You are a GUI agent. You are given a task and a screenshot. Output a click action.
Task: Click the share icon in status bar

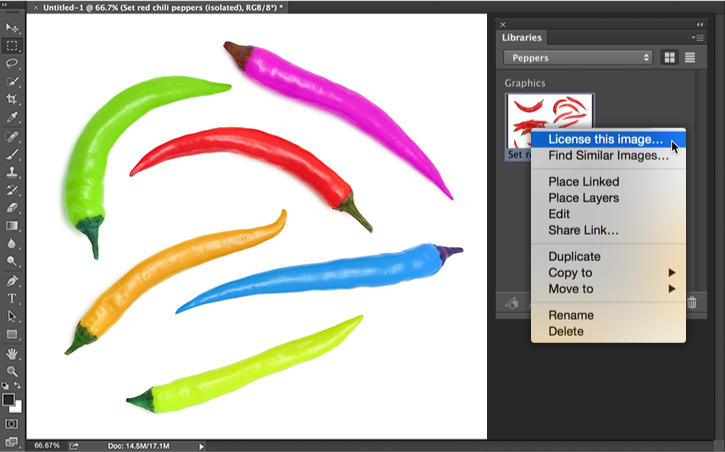pos(74,446)
